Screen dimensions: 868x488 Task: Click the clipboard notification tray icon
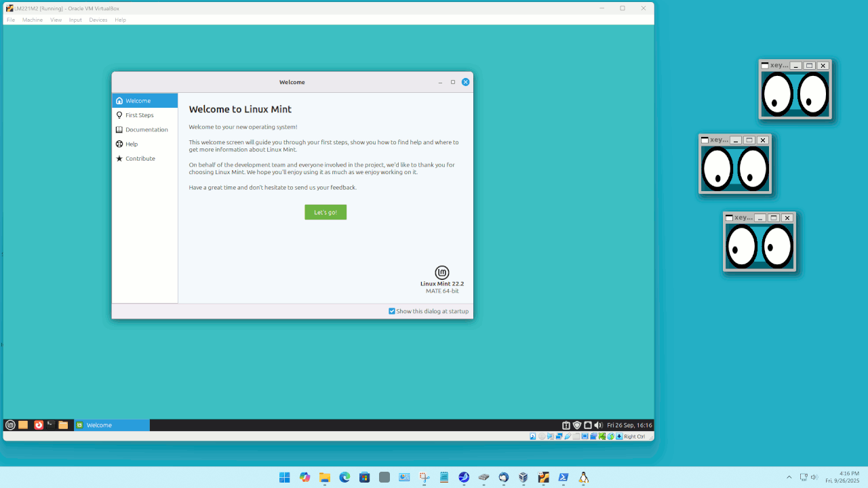(566, 425)
